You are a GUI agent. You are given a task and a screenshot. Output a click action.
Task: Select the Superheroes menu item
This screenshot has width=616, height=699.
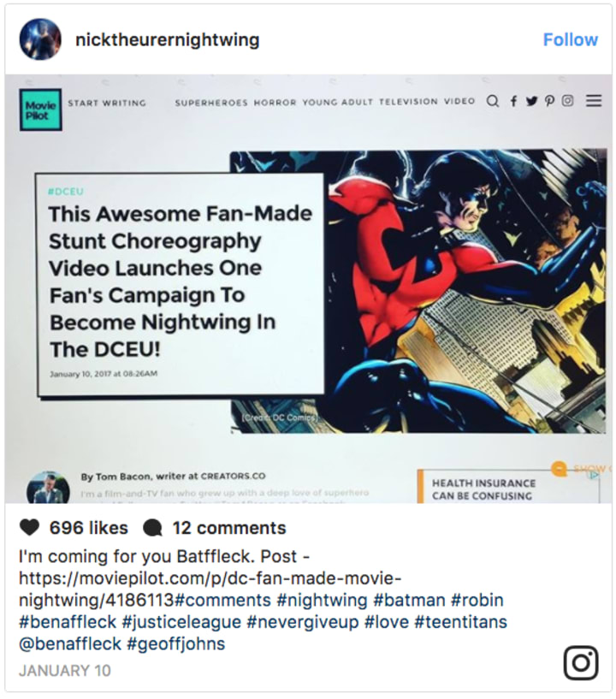pyautogui.click(x=211, y=103)
